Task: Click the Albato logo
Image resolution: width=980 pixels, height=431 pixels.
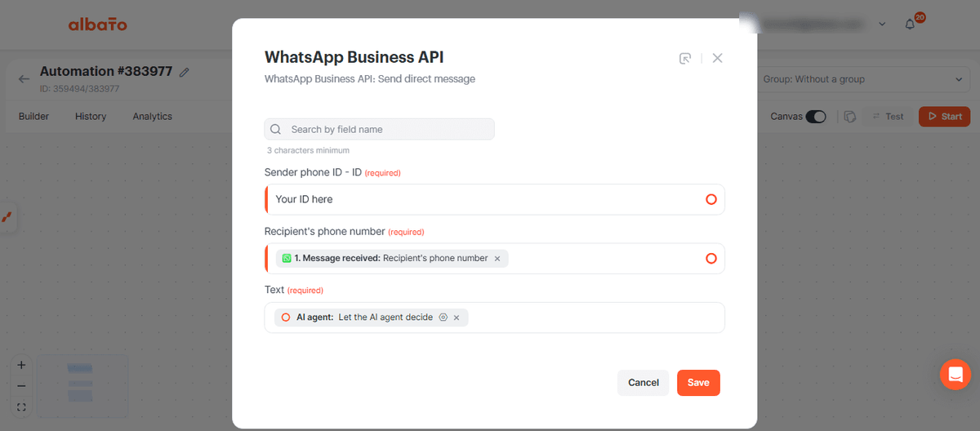Action: pyautogui.click(x=97, y=24)
